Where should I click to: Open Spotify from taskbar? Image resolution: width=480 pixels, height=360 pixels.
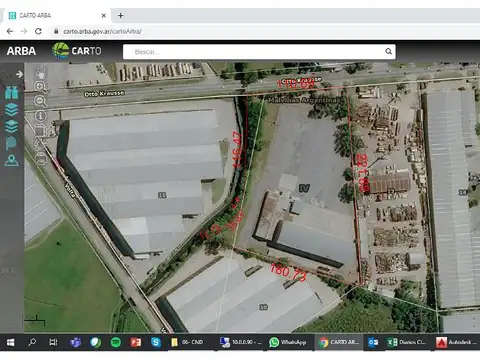(116, 342)
